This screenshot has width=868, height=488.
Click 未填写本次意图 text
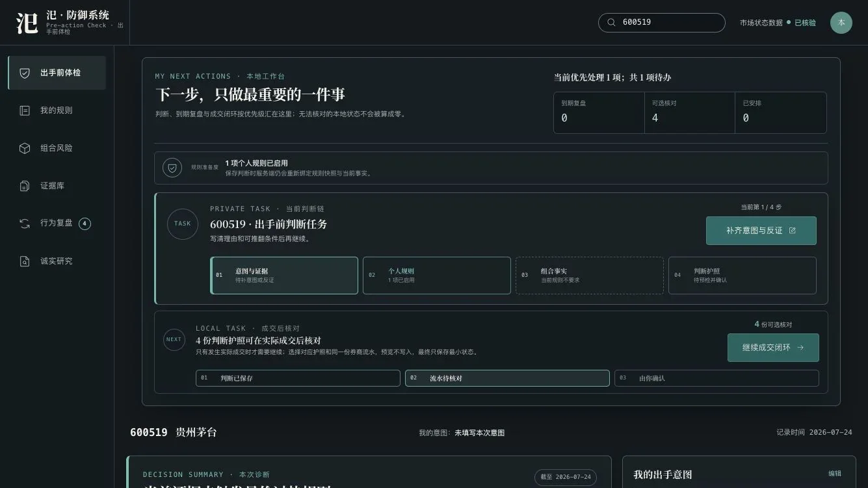(x=479, y=433)
